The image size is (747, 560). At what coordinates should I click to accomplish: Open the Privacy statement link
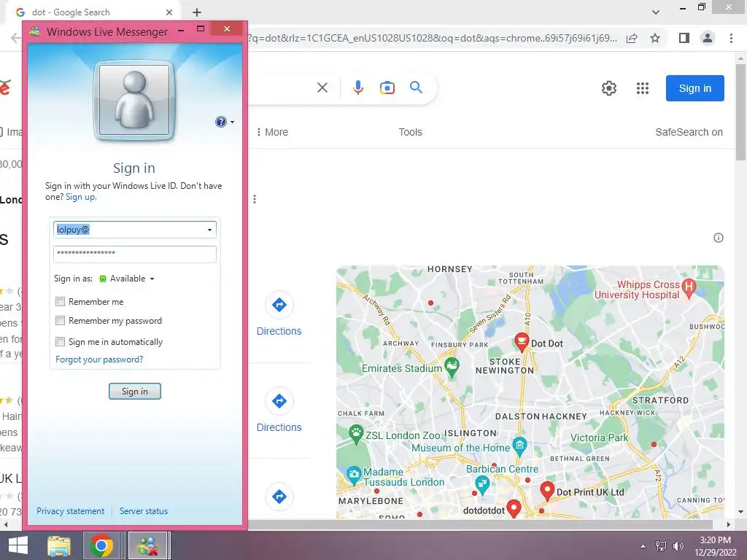click(71, 511)
